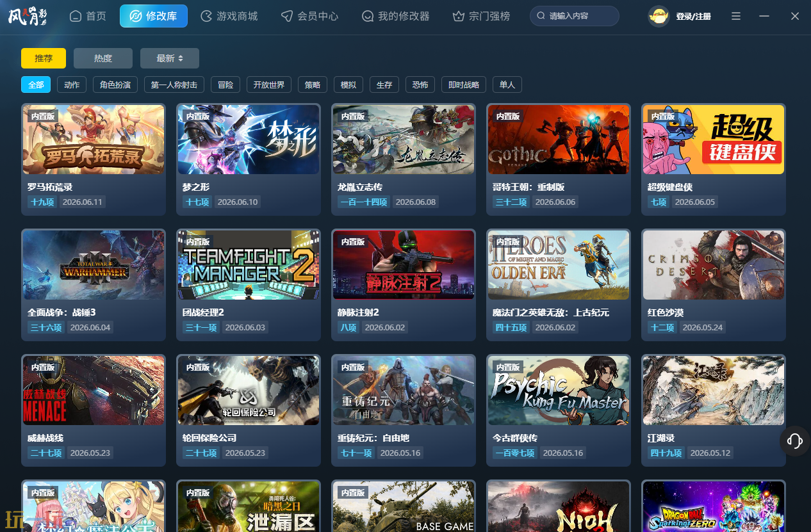Click 登录/注册 link

pyautogui.click(x=693, y=17)
